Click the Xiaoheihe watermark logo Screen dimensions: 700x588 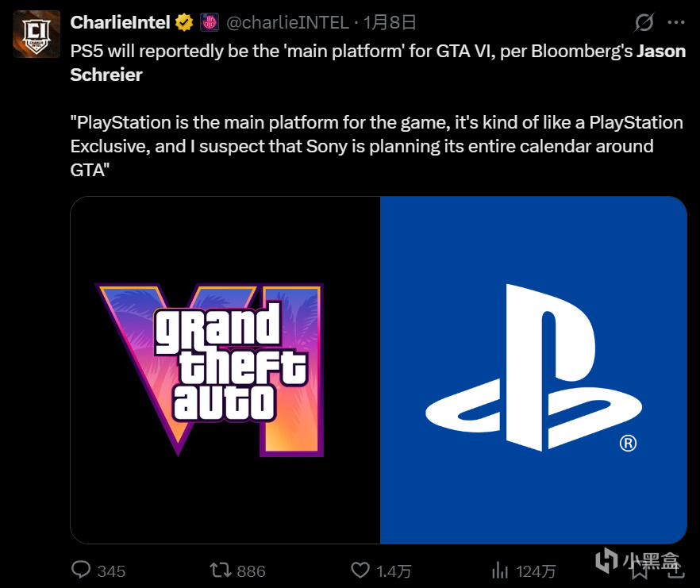click(x=639, y=563)
